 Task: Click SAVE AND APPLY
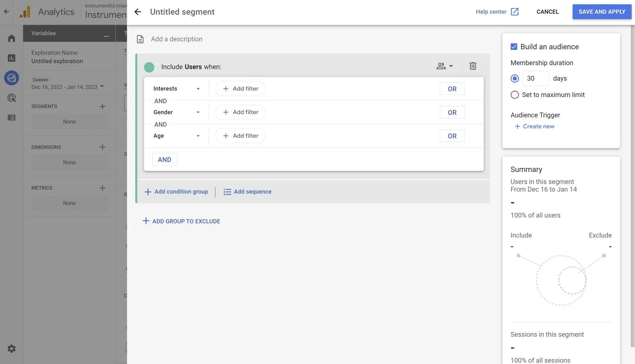tap(601, 11)
